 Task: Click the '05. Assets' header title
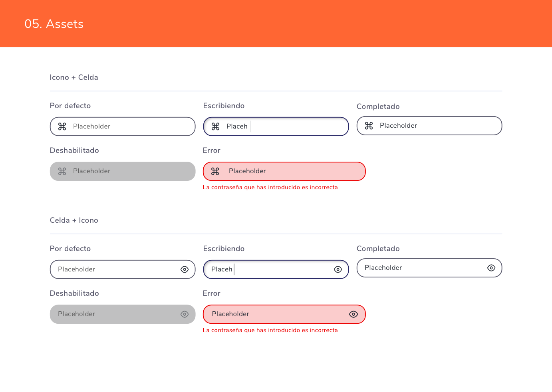coord(54,24)
